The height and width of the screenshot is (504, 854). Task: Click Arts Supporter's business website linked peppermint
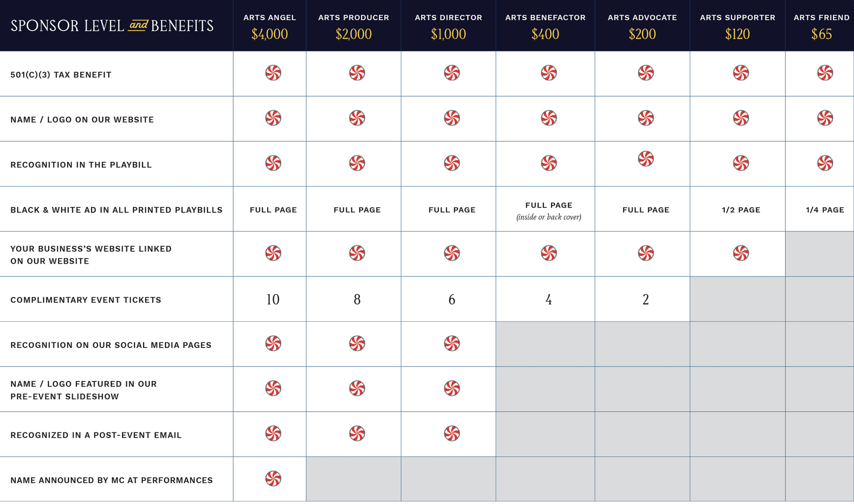[x=741, y=253]
